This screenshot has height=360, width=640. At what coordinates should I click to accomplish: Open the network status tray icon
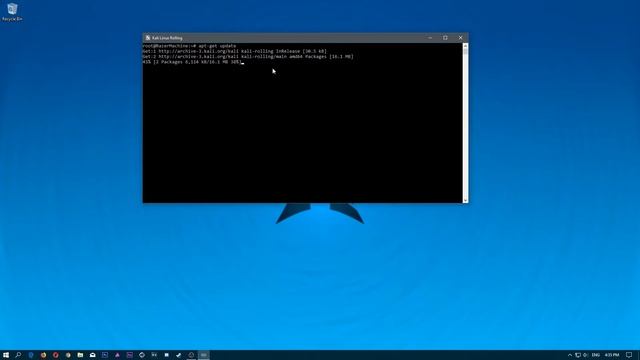pyautogui.click(x=578, y=355)
